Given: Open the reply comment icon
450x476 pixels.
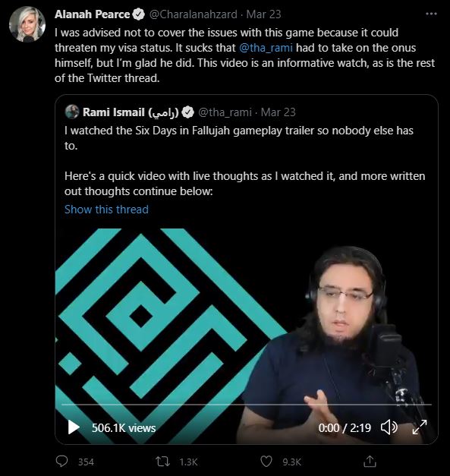Looking at the screenshot, I should 62,462.
